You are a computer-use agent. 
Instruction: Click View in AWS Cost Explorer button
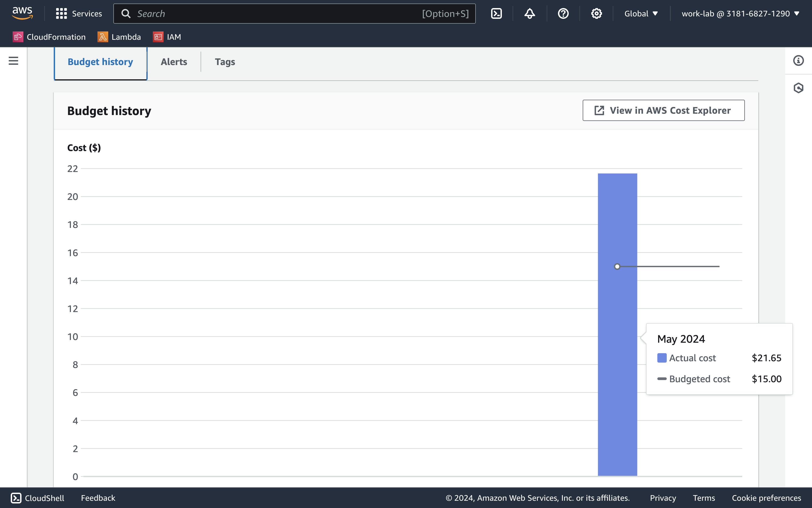click(663, 110)
